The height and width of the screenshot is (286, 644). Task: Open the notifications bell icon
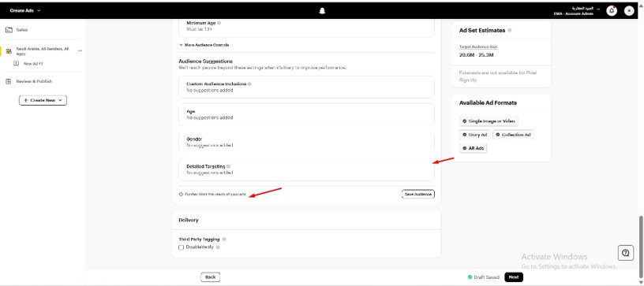[612, 11]
